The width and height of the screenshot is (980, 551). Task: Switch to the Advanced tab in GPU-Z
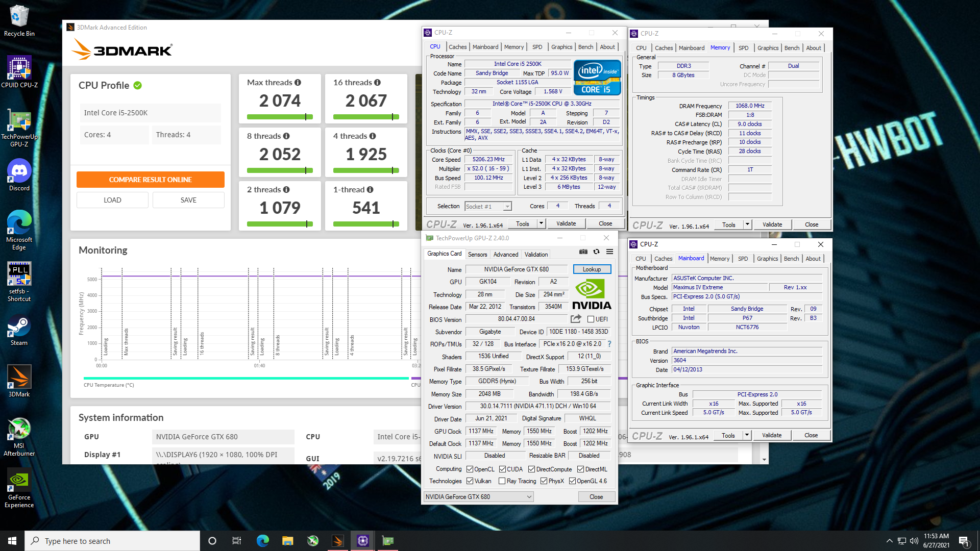(506, 254)
